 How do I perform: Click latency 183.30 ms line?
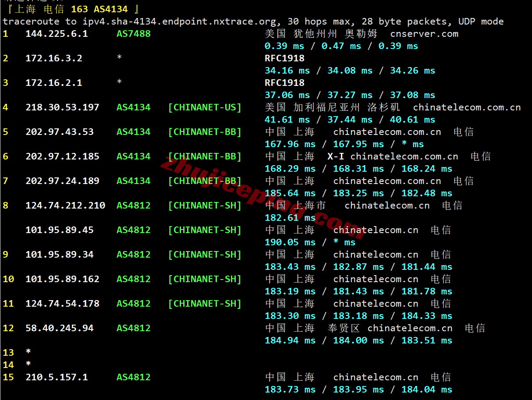point(358,316)
